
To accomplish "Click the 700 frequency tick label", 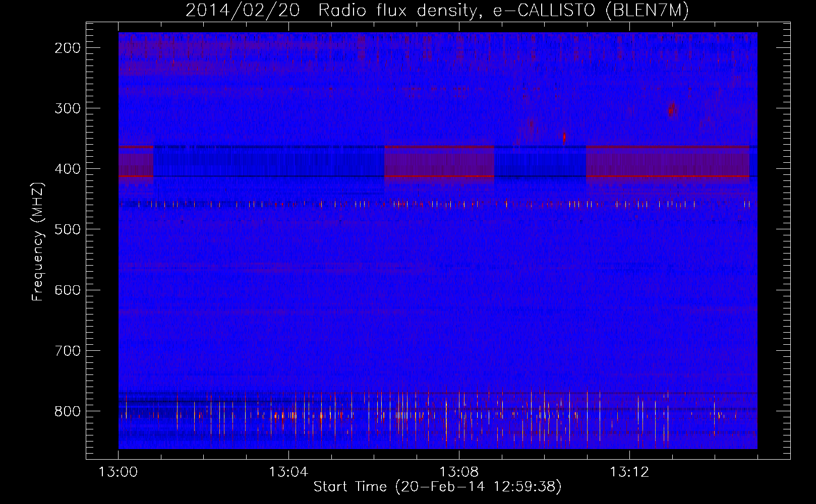I will (67, 350).
